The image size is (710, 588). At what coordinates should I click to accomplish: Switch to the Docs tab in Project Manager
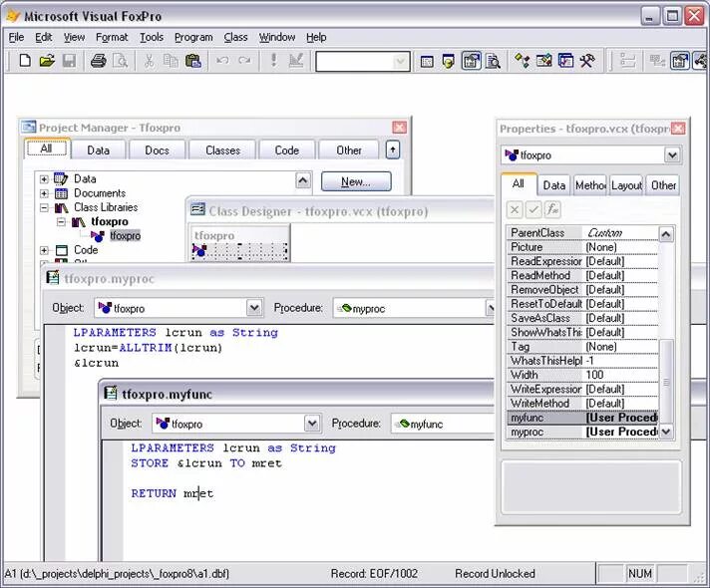point(157,150)
